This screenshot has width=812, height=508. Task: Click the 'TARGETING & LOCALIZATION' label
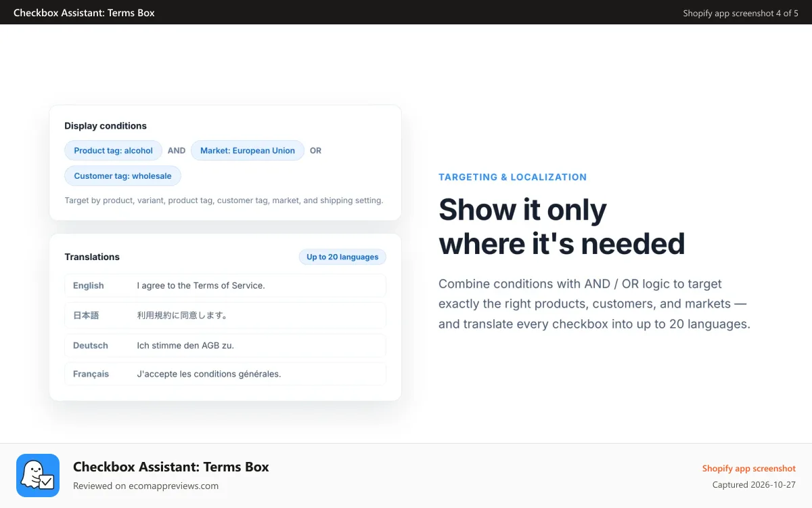(x=513, y=177)
